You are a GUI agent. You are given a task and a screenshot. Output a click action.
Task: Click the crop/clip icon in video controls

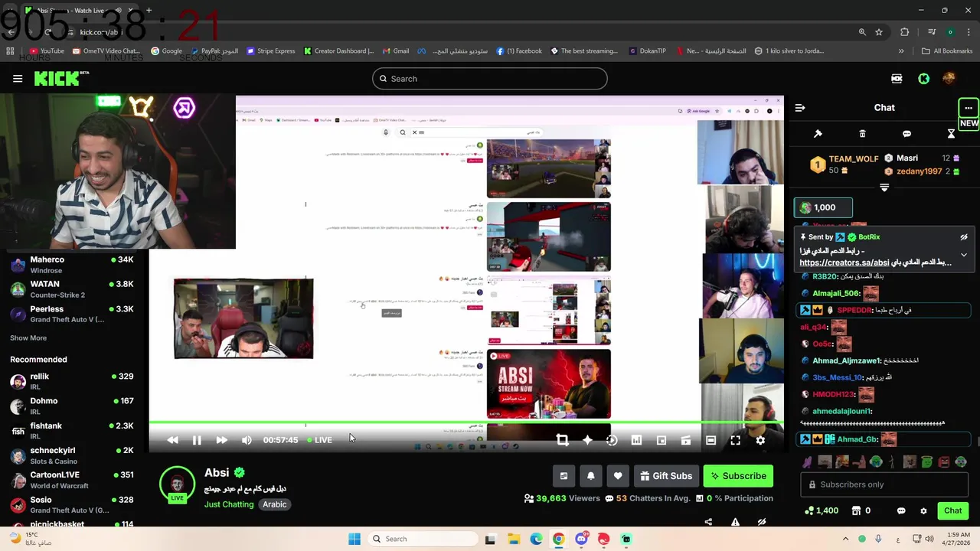[562, 440]
